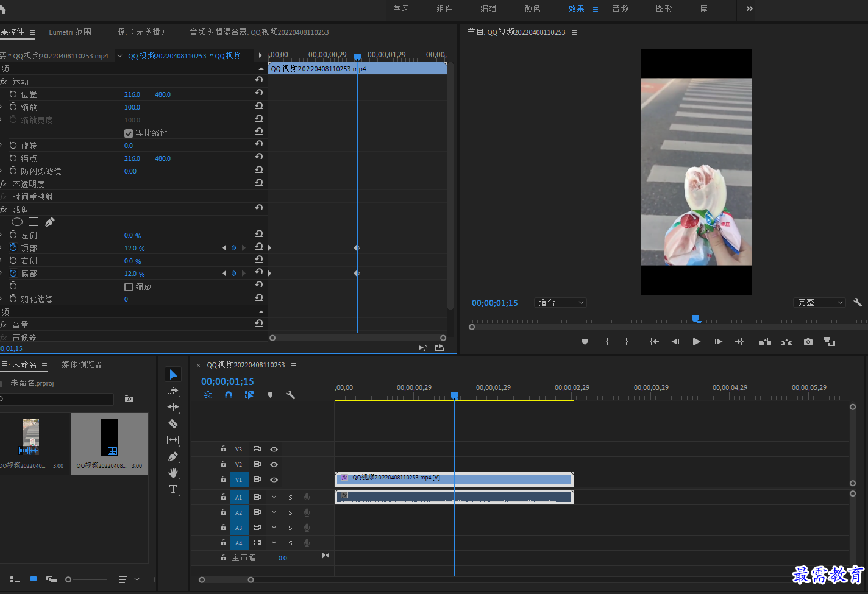Switch to the 音频 workspace
The height and width of the screenshot is (594, 868).
pos(620,9)
